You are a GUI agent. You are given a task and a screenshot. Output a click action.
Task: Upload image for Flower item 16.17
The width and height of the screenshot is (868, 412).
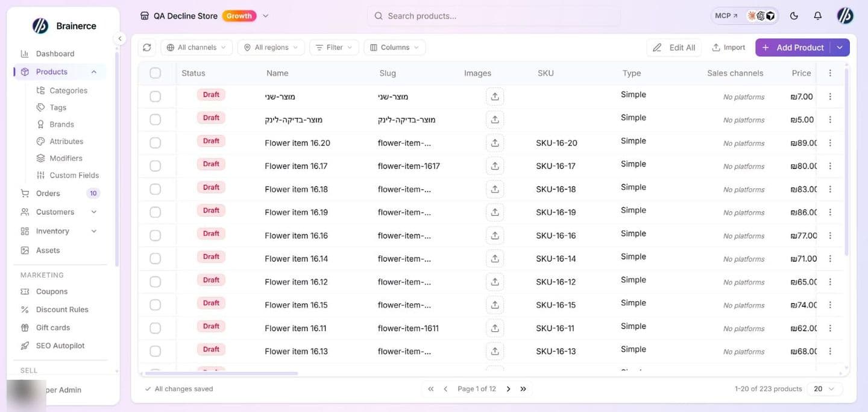[495, 166]
